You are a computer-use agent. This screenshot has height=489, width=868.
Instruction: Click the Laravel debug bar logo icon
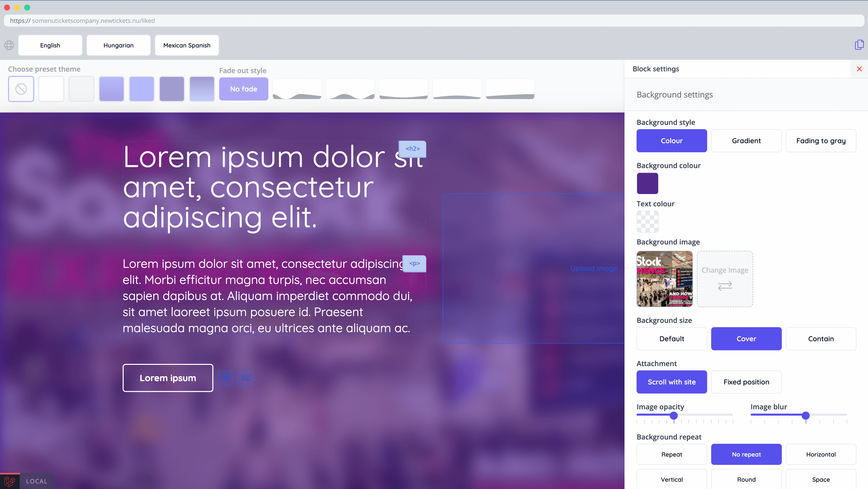click(x=10, y=481)
